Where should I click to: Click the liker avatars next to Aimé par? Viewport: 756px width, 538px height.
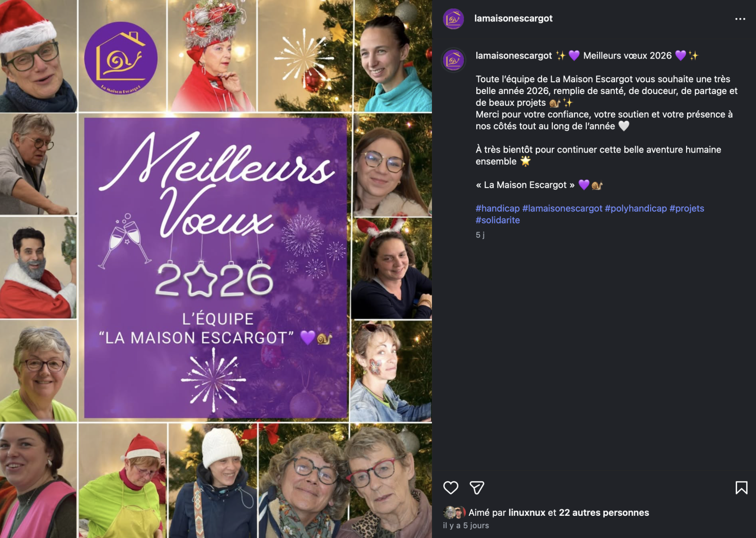pyautogui.click(x=455, y=512)
